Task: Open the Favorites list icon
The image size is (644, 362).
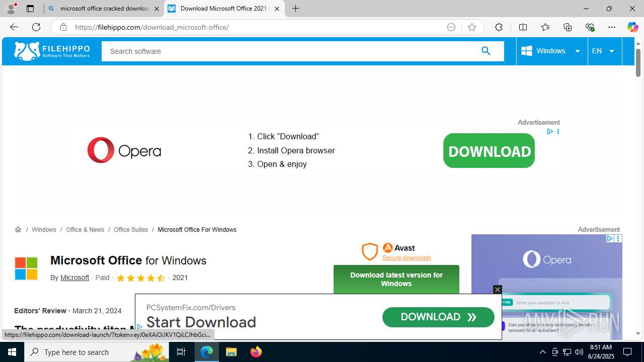Action: tap(545, 27)
